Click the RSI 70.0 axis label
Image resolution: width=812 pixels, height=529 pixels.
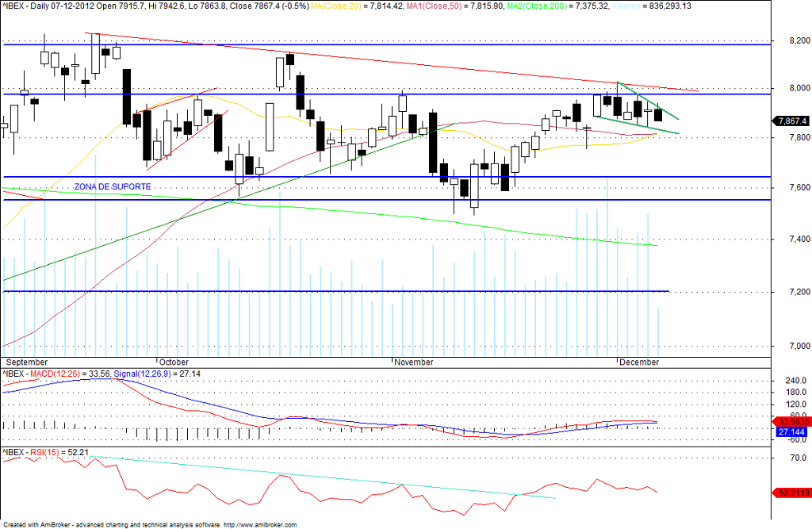[x=798, y=458]
